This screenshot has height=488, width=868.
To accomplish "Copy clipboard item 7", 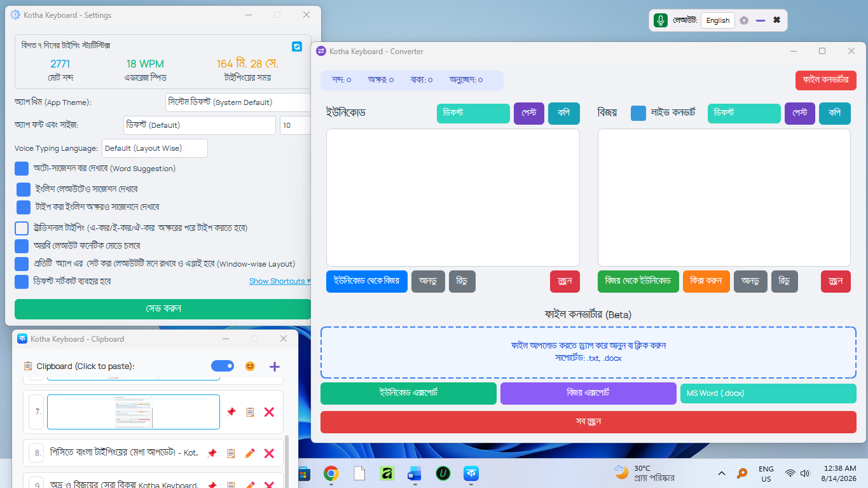I will point(250,412).
